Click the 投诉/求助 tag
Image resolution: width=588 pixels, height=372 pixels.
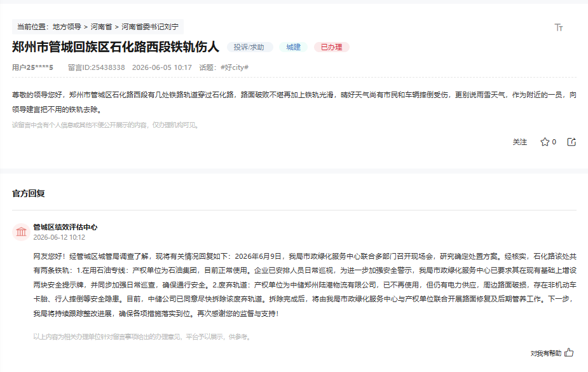tap(249, 47)
